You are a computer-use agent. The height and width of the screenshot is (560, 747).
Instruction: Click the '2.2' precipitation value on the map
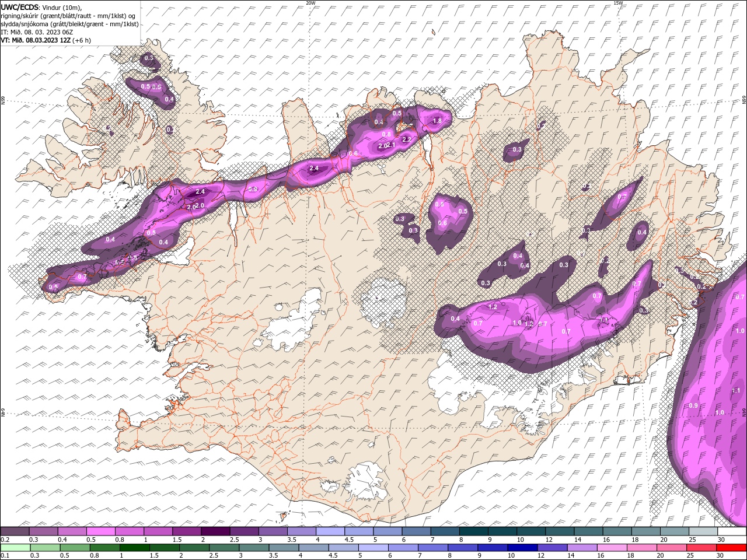(x=407, y=139)
